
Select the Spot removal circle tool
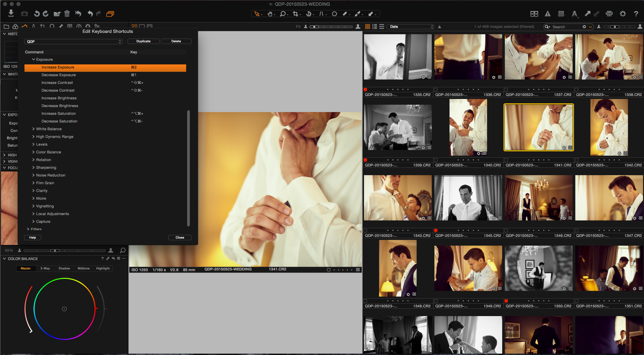(334, 14)
